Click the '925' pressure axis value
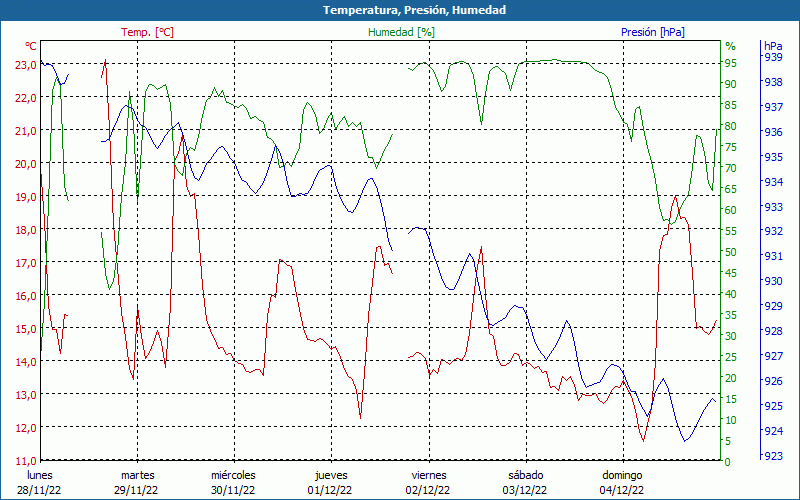Screen dimensions: 800x500 point(773,406)
